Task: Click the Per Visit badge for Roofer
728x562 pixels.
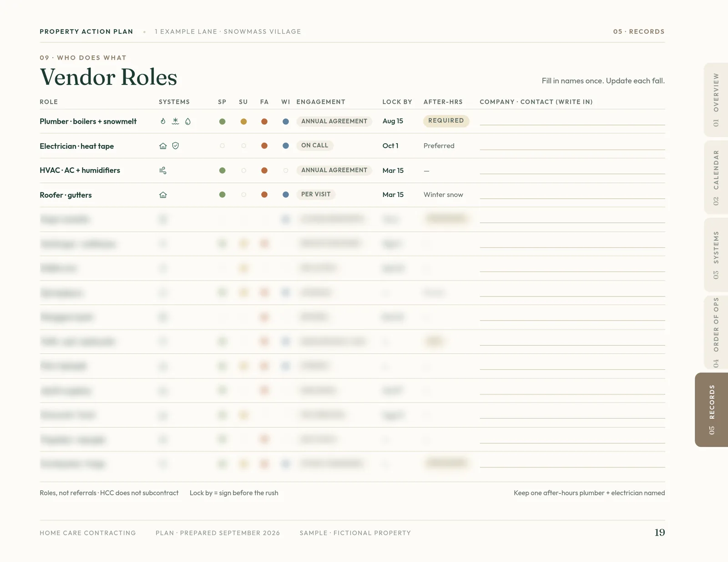Action: coord(316,194)
